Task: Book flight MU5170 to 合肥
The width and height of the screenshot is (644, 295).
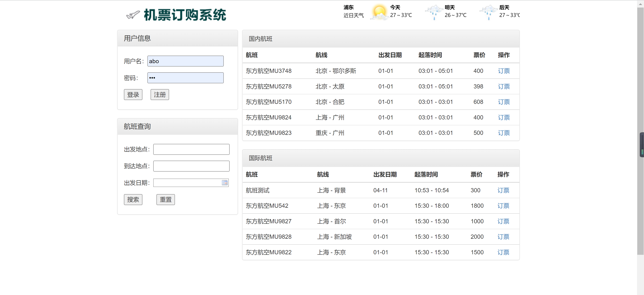Action: click(504, 102)
